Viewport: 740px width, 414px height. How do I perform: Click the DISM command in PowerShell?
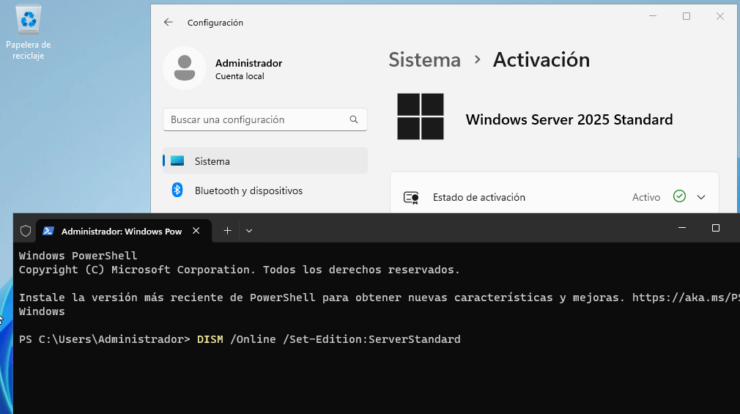(x=210, y=339)
